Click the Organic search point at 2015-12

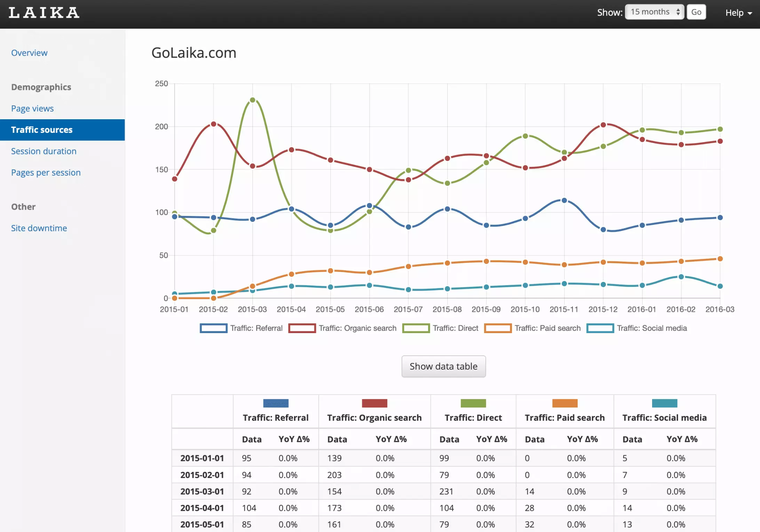[x=603, y=125]
